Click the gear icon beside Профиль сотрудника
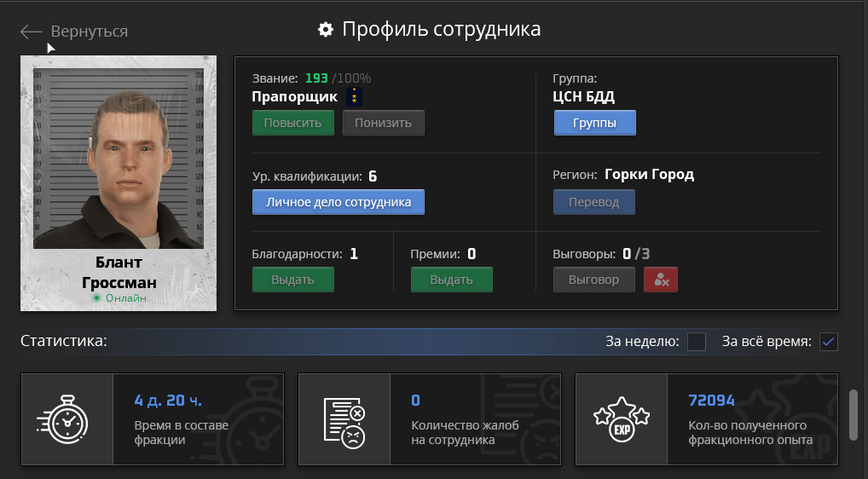 click(x=326, y=29)
